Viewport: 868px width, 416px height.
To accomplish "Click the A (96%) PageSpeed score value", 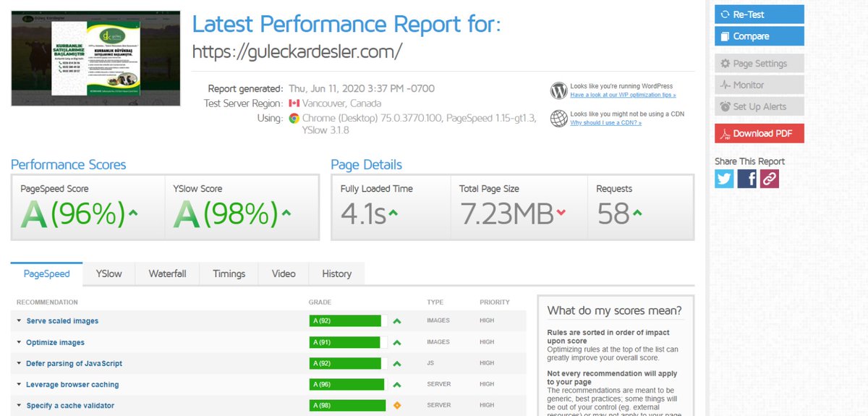I will pos(72,214).
